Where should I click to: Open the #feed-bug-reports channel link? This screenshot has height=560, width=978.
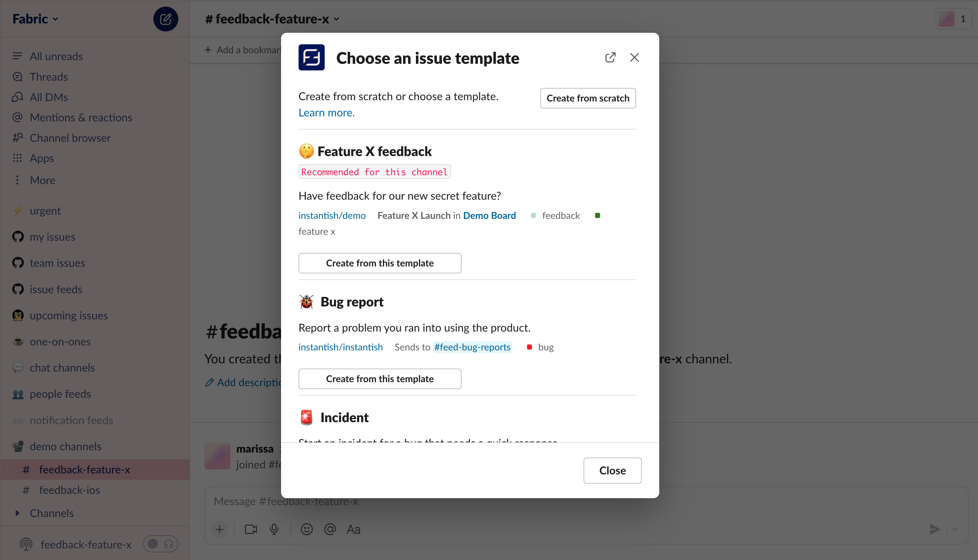[472, 347]
